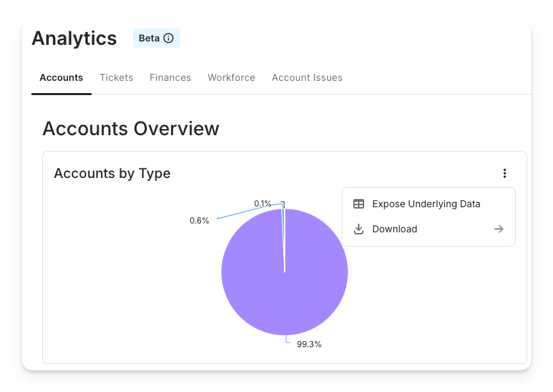Click the Accounts by Type chart title
This screenshot has width=553, height=392.
(x=112, y=173)
